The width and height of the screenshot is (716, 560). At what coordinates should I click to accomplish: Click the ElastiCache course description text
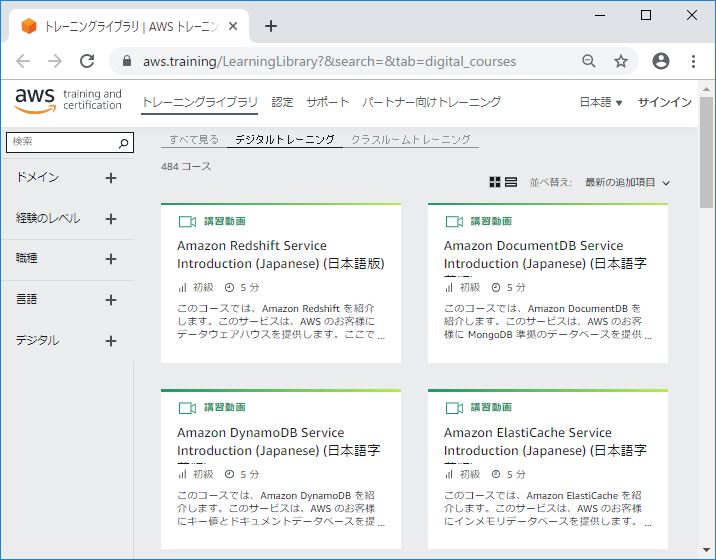[x=547, y=508]
